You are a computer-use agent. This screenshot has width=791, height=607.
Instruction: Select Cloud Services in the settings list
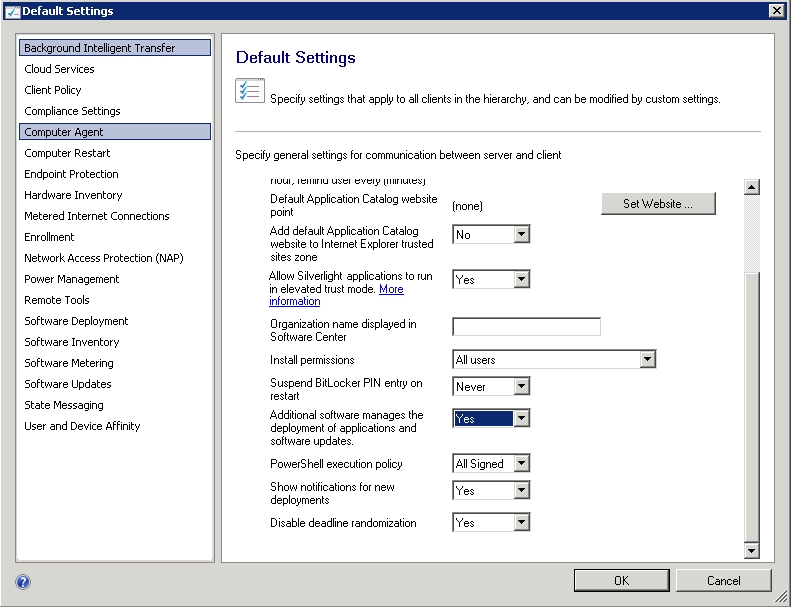(x=59, y=69)
